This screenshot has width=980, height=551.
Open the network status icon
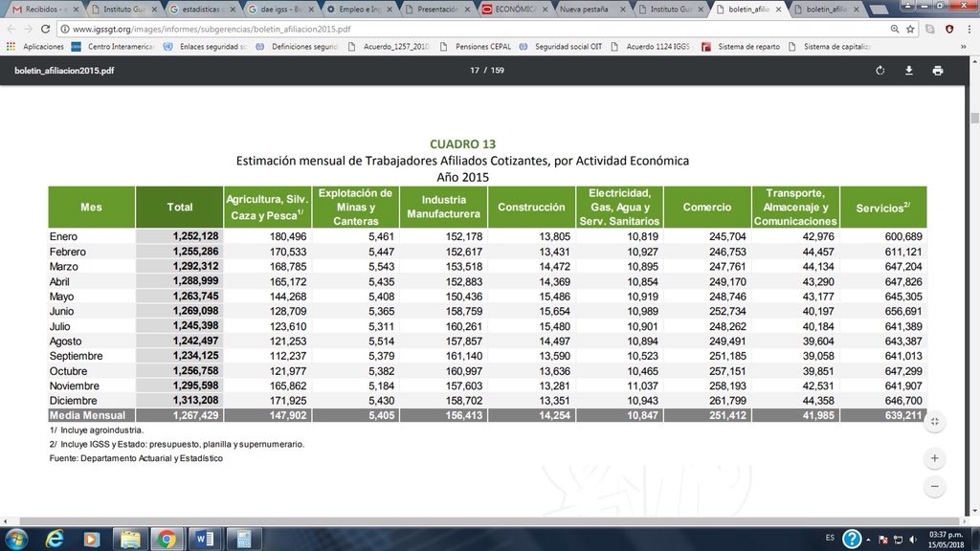coord(898,539)
